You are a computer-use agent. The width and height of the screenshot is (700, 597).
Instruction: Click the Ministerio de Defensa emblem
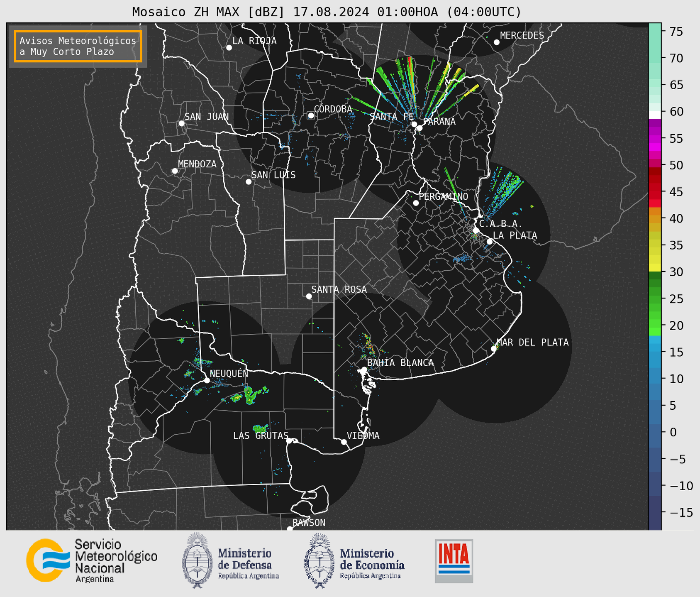[198, 560]
